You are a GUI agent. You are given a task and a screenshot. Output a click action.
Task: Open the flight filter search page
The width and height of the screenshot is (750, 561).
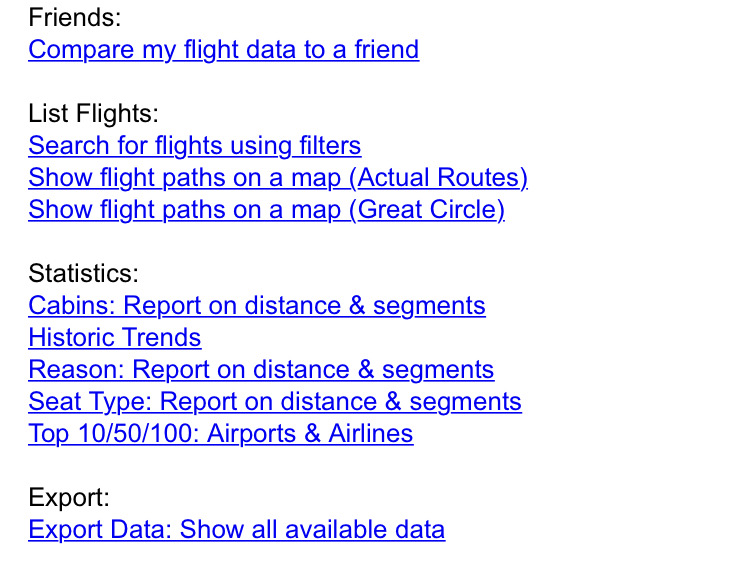(194, 145)
